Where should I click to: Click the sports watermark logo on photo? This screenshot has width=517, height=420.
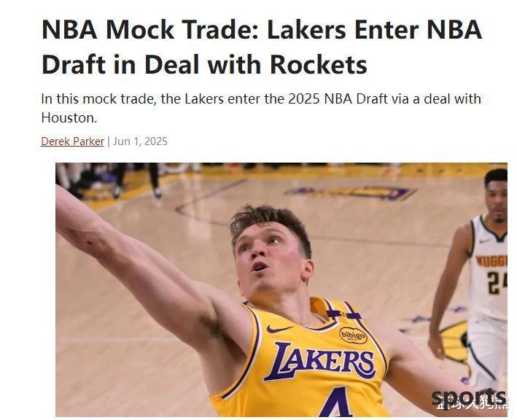point(469,398)
